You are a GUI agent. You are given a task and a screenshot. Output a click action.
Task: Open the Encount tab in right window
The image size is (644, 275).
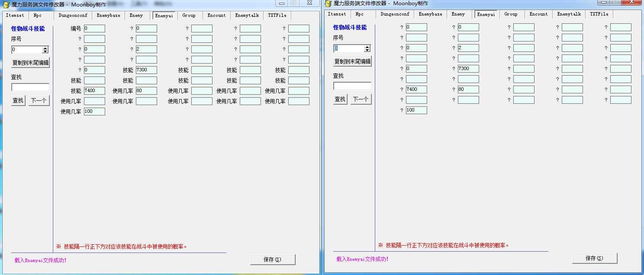coord(538,14)
